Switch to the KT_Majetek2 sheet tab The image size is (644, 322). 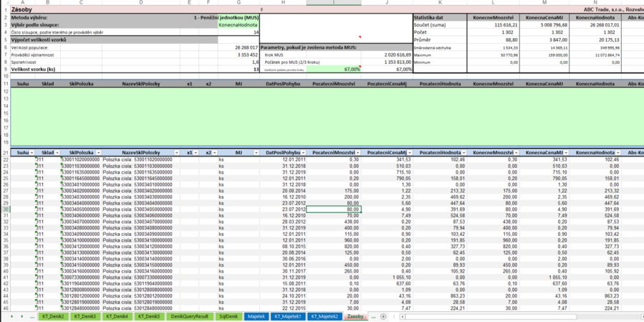tap(324, 316)
